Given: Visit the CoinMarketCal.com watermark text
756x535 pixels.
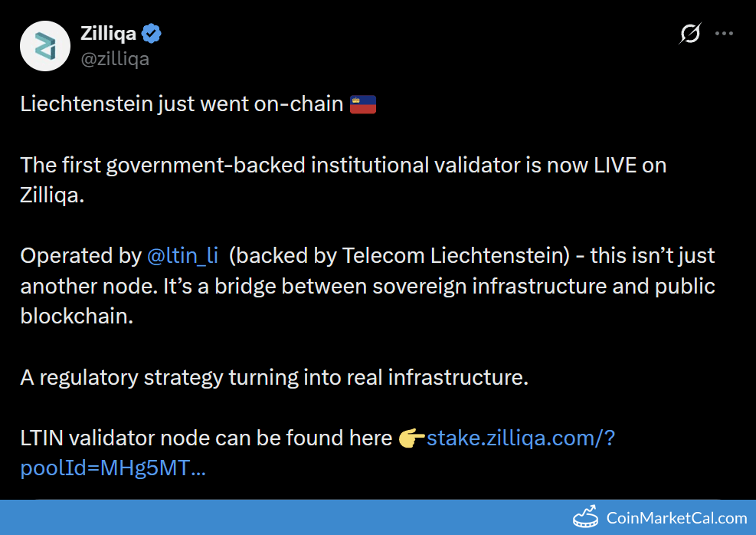Looking at the screenshot, I should pos(676,518).
